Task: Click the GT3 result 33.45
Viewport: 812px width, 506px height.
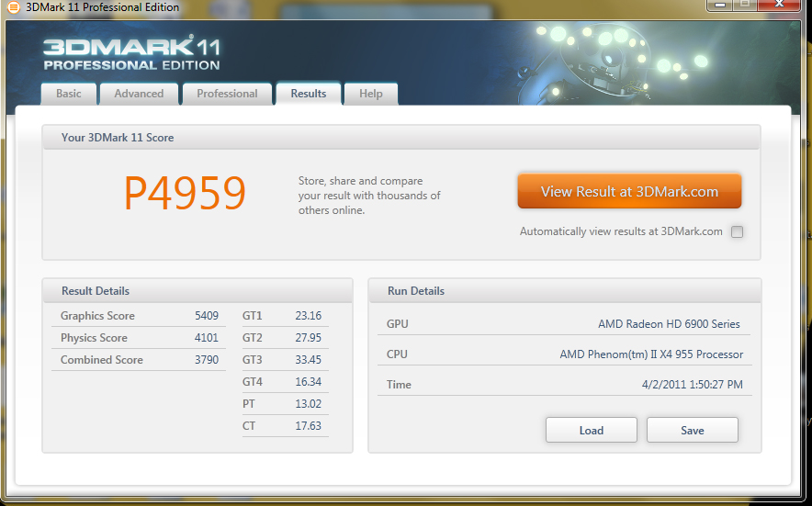Action: 308,359
